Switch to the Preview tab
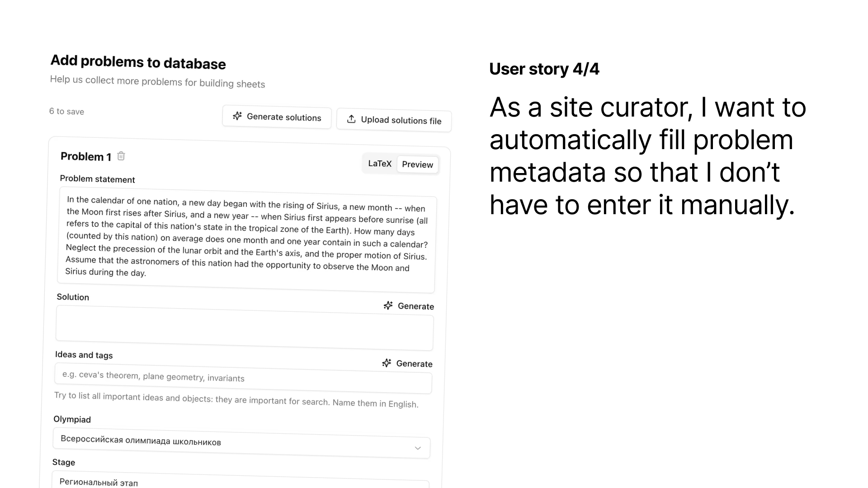This screenshot has height=488, width=868. (x=417, y=164)
